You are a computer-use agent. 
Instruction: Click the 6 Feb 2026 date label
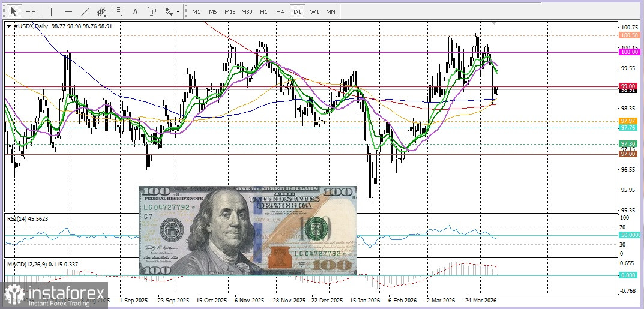coord(402,300)
